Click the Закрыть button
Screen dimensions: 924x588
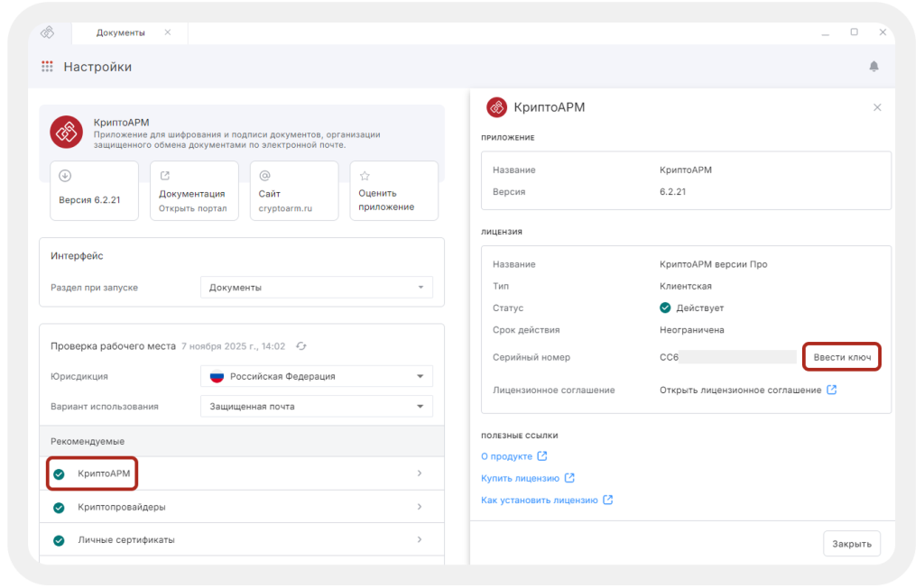click(x=851, y=544)
